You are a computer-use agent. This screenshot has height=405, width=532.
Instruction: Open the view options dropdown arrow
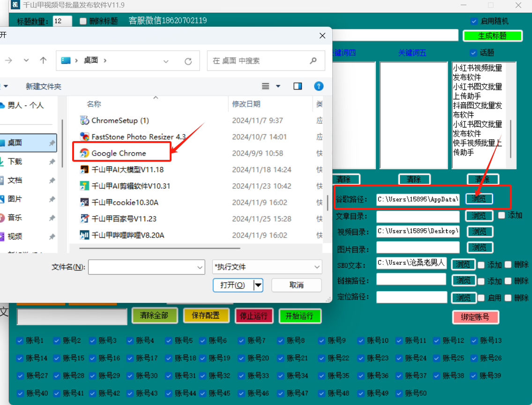coord(278,86)
